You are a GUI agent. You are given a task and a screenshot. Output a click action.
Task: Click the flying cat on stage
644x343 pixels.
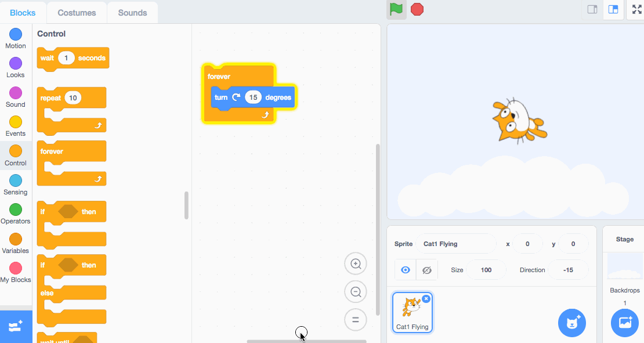pos(519,121)
